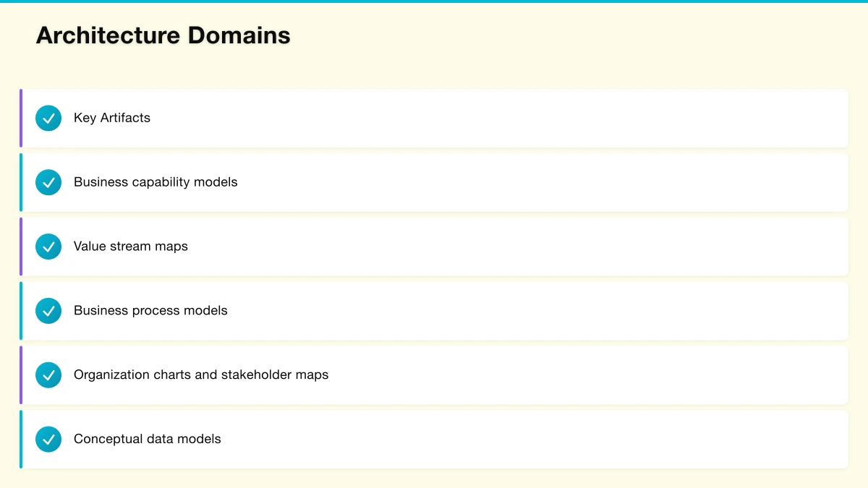Select the checkmark icon next to Conceptual data models
868x488 pixels.
pyautogui.click(x=48, y=439)
